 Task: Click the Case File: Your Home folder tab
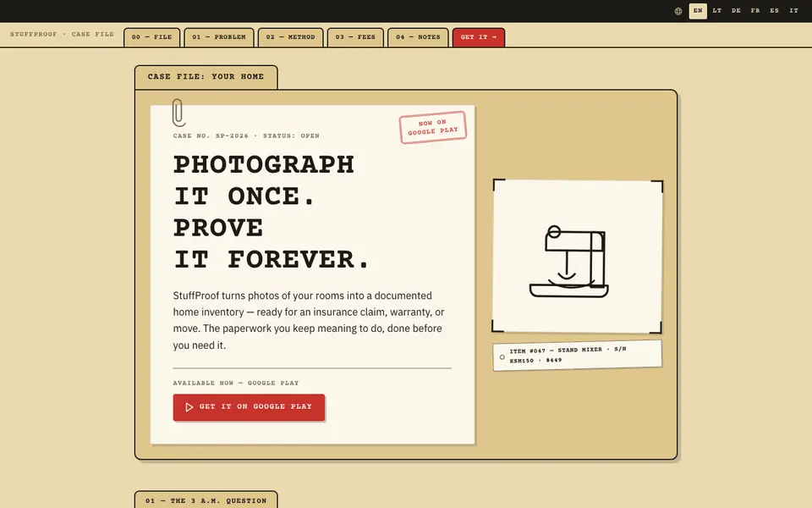point(206,77)
